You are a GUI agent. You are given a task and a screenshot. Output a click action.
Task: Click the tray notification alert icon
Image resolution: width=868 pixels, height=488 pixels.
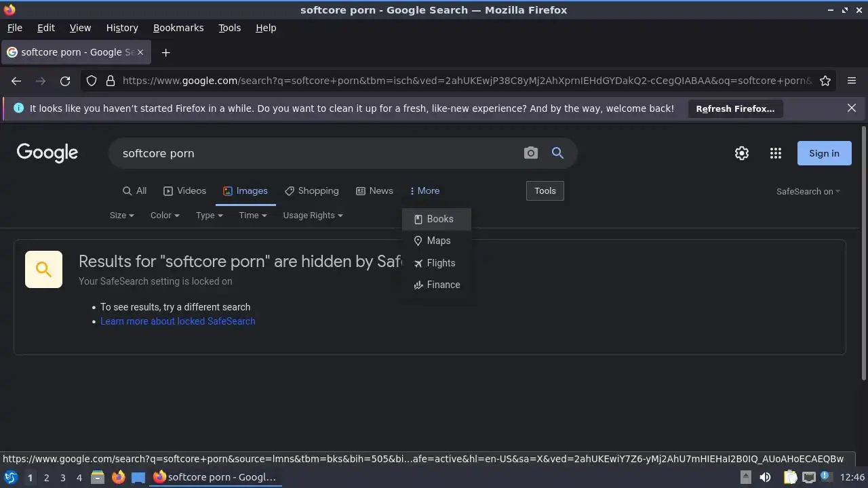coord(827,477)
